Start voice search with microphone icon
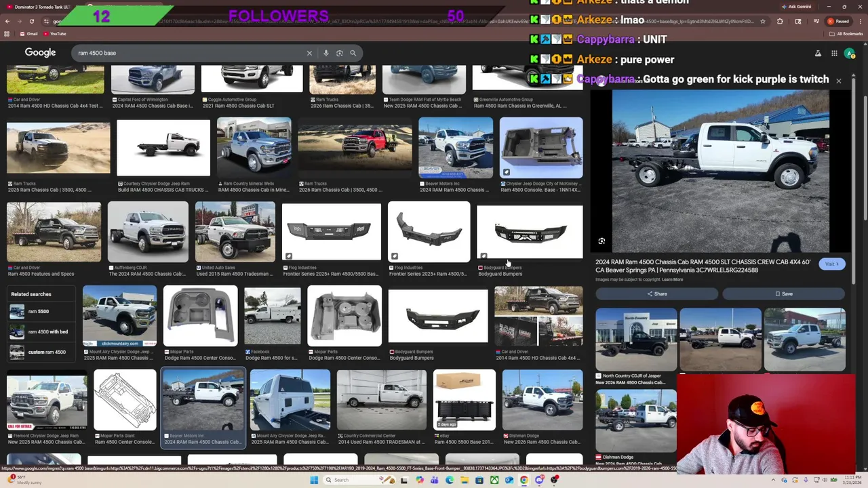 coord(326,53)
